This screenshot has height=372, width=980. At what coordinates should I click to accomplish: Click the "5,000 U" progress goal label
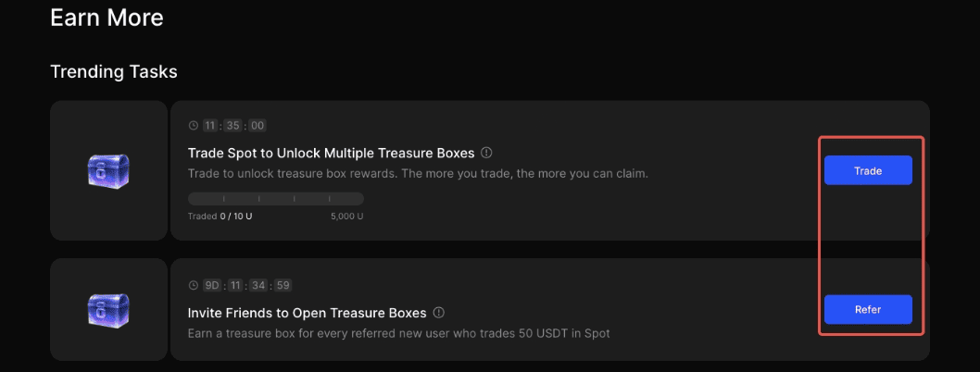346,217
